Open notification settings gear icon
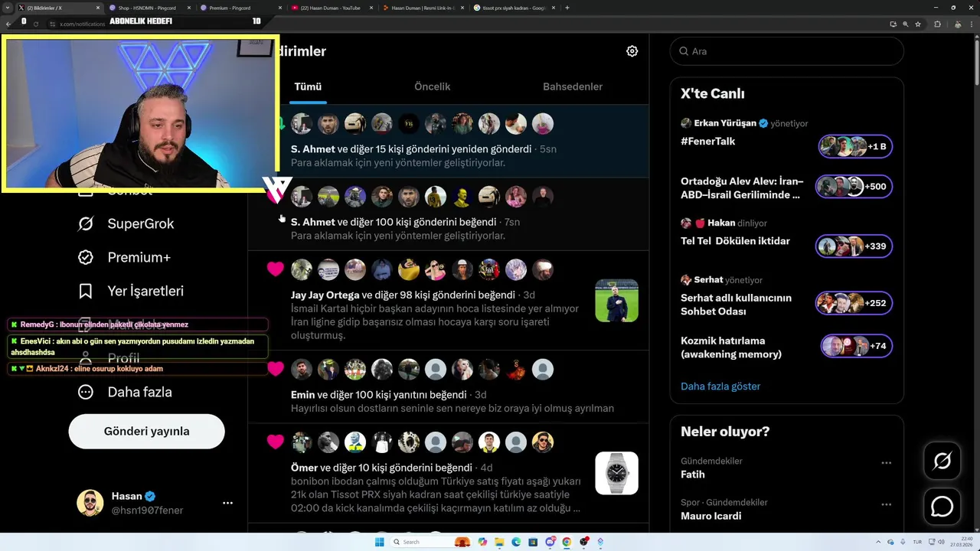 pyautogui.click(x=632, y=51)
